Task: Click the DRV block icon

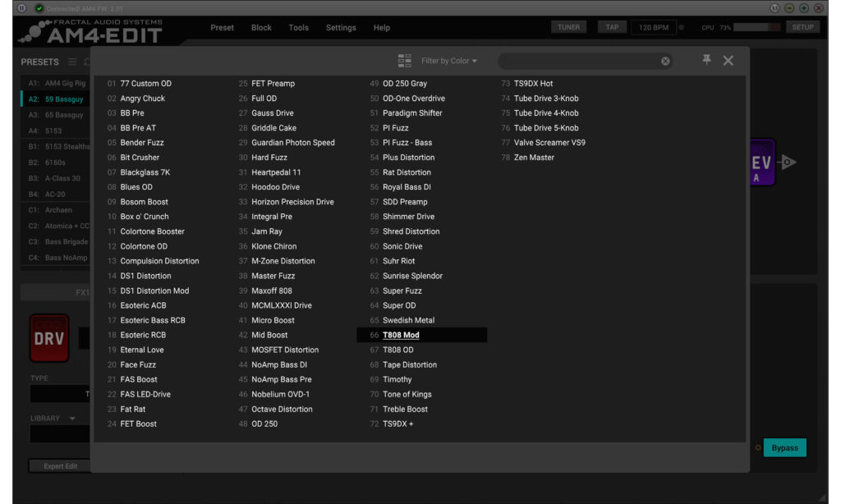Action: click(49, 338)
